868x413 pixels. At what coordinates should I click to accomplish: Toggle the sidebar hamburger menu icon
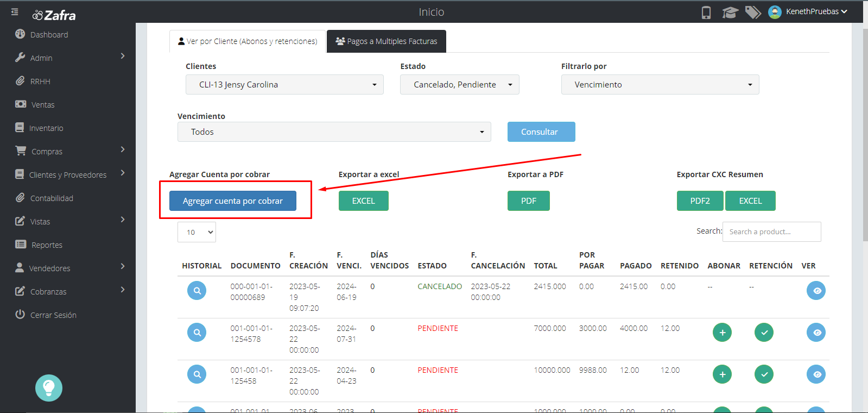15,11
